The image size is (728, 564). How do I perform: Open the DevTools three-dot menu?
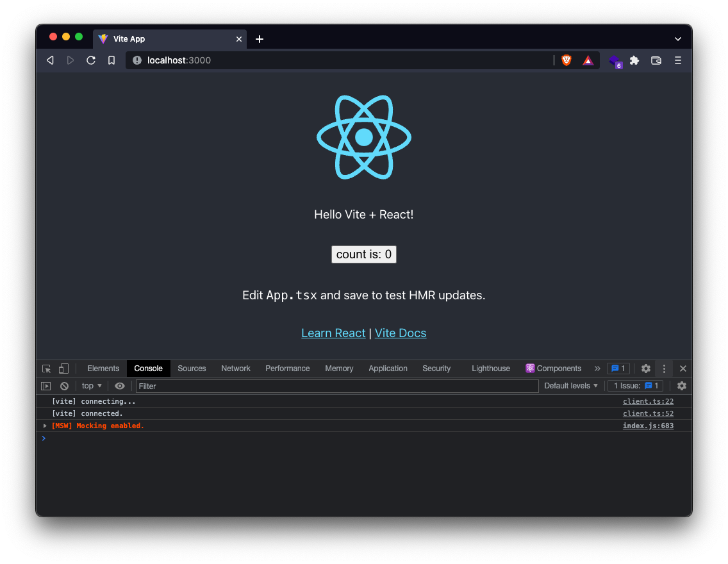point(664,369)
